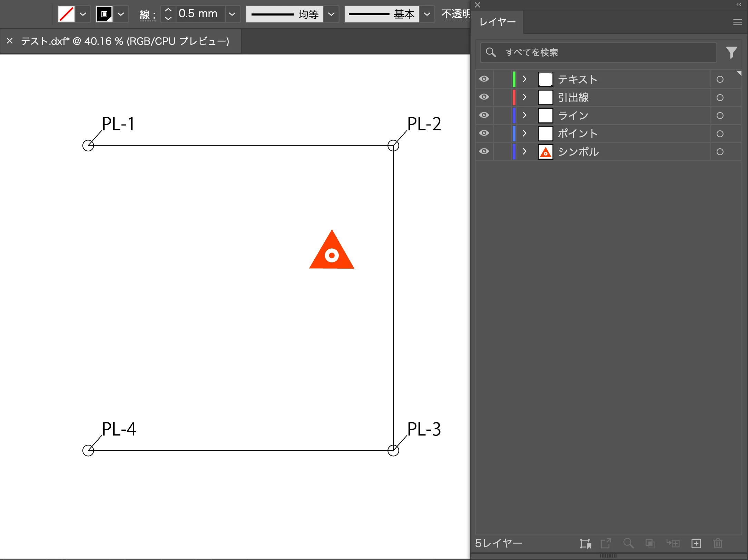The height and width of the screenshot is (560, 748).
Task: Open the Layers panel hamburger menu
Action: click(x=737, y=22)
